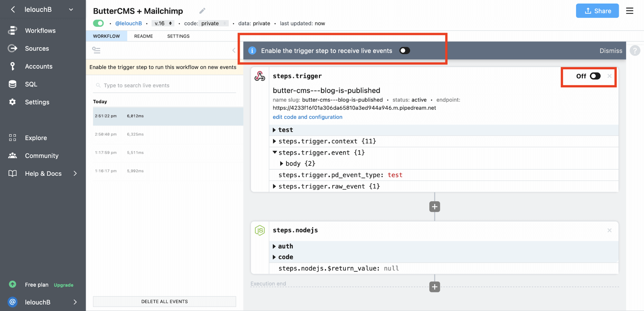Open the Workflows icon in sidebar

(x=13, y=30)
